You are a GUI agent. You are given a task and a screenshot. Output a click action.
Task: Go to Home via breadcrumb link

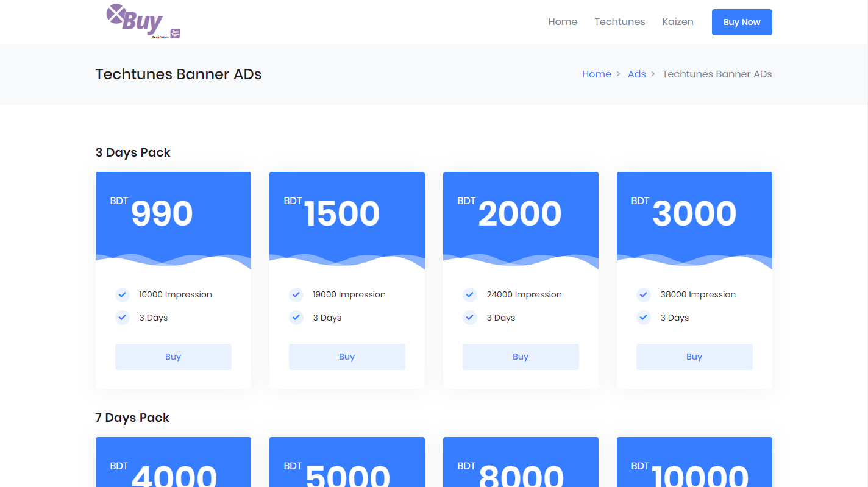(597, 74)
